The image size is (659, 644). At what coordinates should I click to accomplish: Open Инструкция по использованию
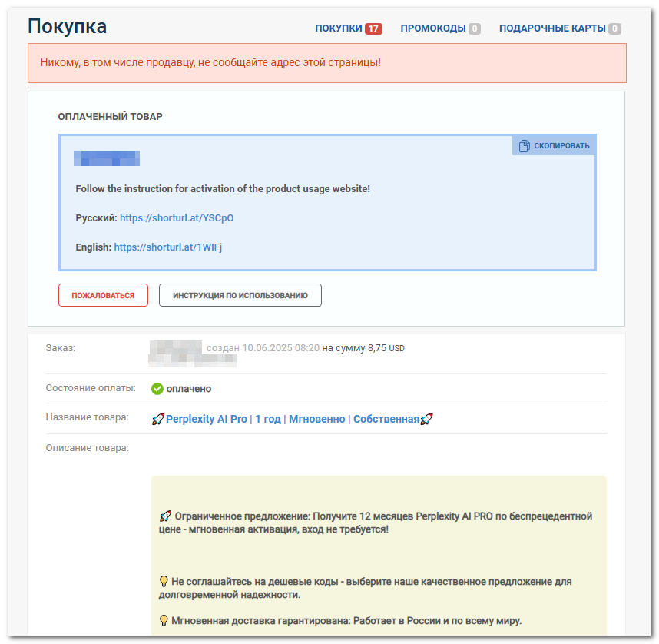coord(240,295)
